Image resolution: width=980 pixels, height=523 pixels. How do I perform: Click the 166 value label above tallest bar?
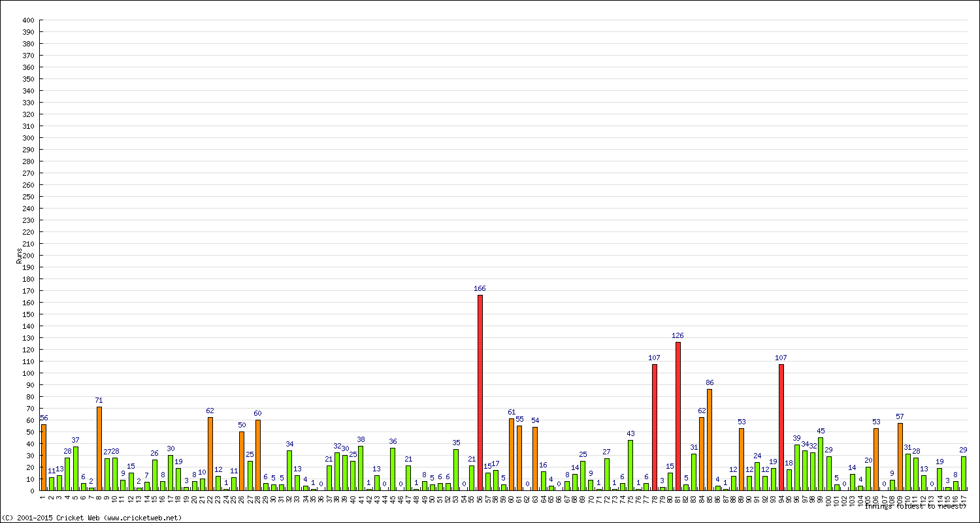tap(480, 288)
